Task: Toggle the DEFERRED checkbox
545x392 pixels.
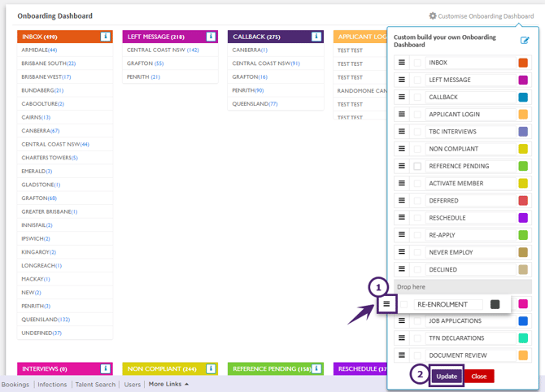Action: pos(417,201)
